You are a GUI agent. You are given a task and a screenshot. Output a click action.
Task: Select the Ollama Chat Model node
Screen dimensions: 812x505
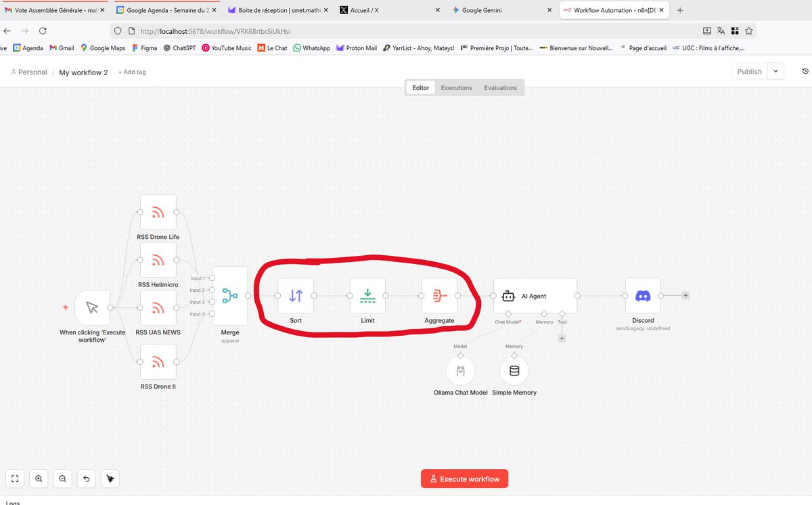coord(461,371)
